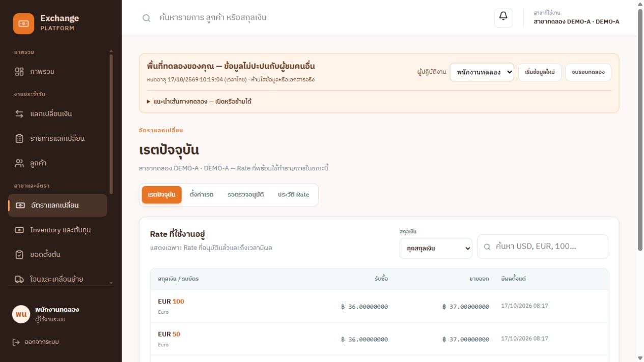The width and height of the screenshot is (644, 362).
Task: Open Inventory และต้นทุน in the sidebar
Action: click(58, 230)
